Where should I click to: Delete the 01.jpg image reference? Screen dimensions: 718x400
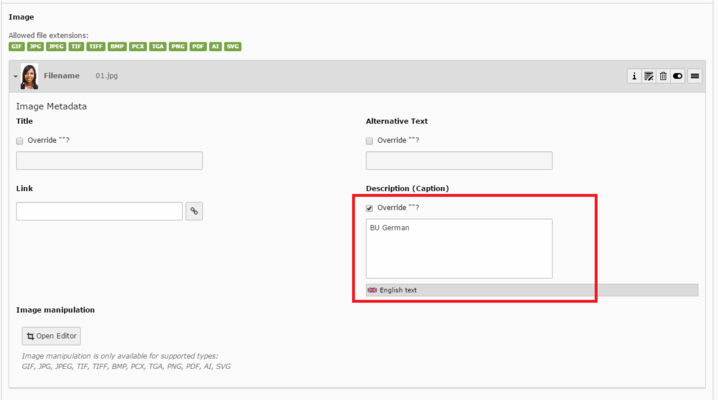pyautogui.click(x=662, y=76)
